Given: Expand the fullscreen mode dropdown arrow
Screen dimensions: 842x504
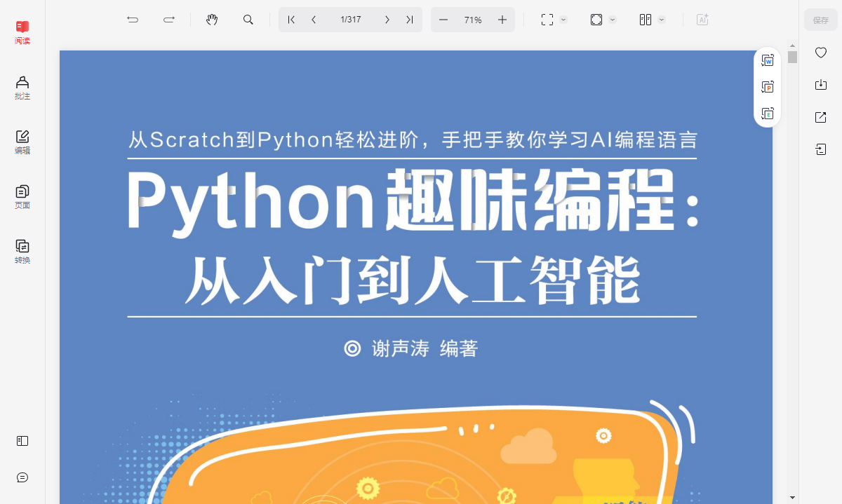Looking at the screenshot, I should [563, 20].
